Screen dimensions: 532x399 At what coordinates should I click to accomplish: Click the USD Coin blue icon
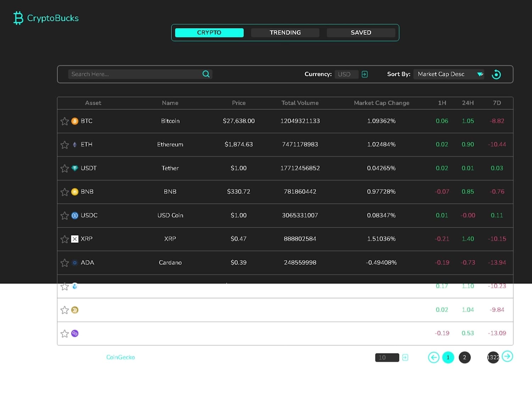click(75, 215)
